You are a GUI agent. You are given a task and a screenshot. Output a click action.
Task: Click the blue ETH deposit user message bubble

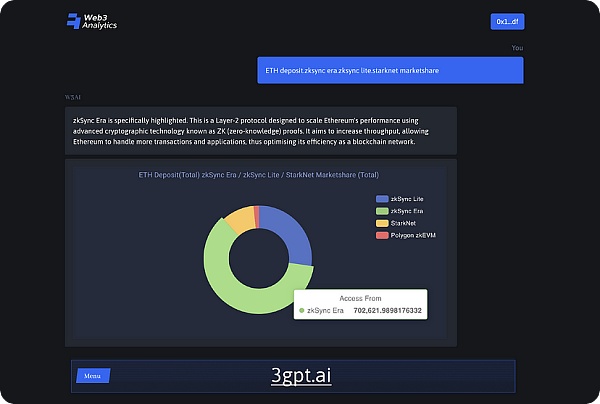point(390,71)
